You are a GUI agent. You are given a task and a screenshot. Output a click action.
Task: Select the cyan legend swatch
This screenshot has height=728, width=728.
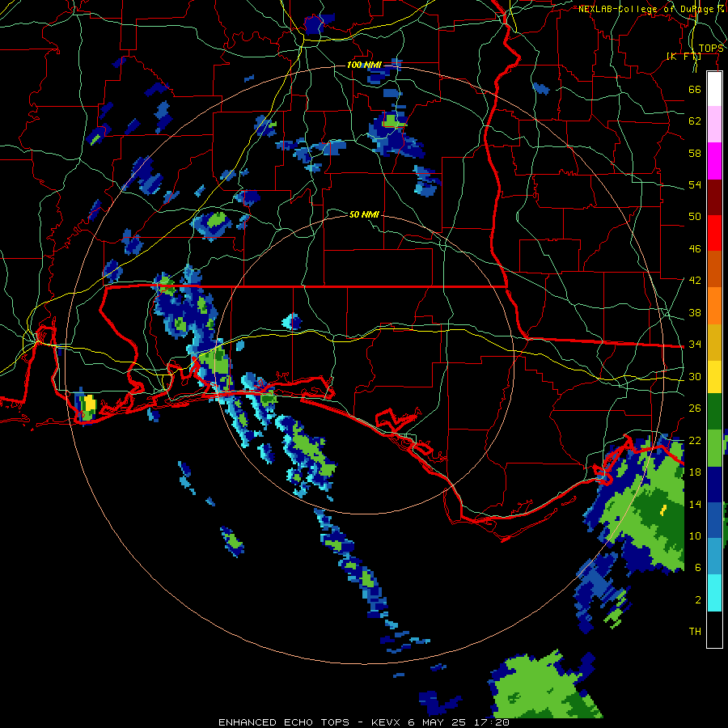714,593
